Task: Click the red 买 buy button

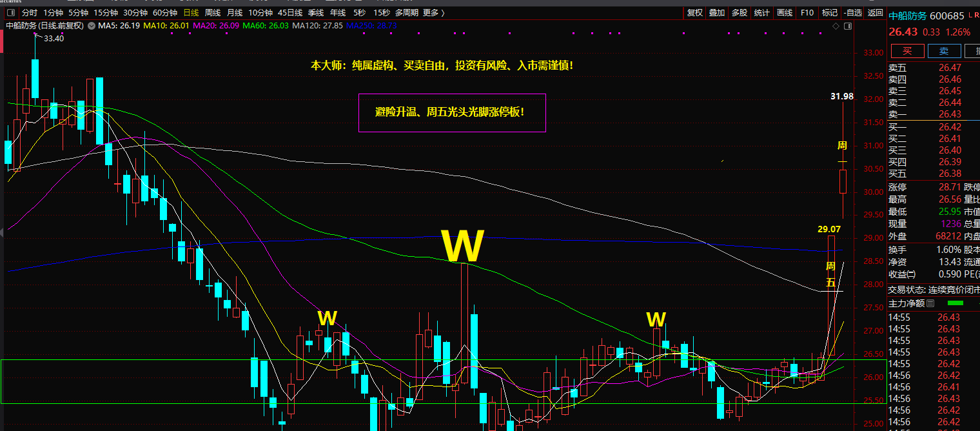Action: [907, 51]
